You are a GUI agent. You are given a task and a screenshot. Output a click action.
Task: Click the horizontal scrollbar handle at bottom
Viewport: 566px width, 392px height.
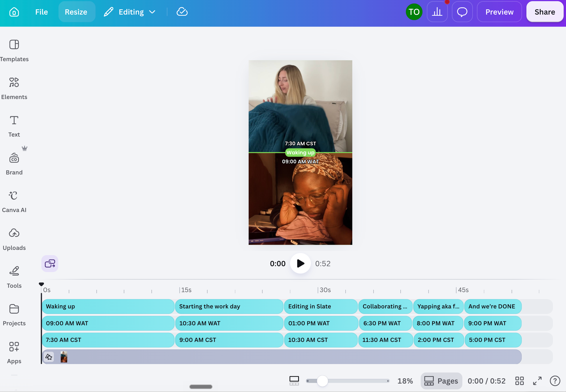201,387
